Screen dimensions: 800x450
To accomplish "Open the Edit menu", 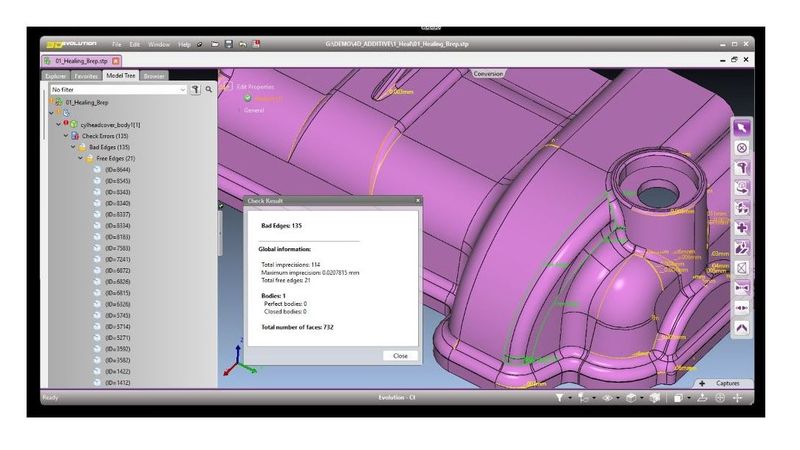I will (134, 44).
